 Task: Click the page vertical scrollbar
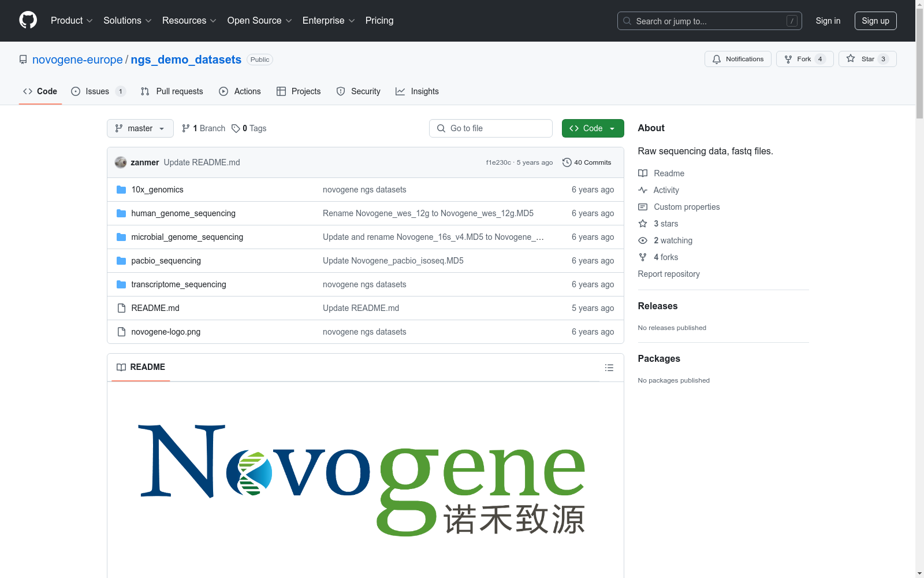(x=919, y=289)
